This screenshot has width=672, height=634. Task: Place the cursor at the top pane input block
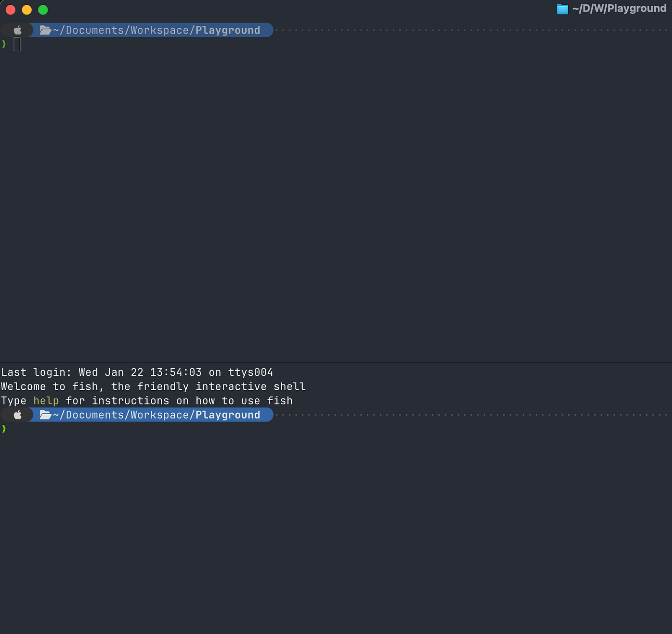17,44
